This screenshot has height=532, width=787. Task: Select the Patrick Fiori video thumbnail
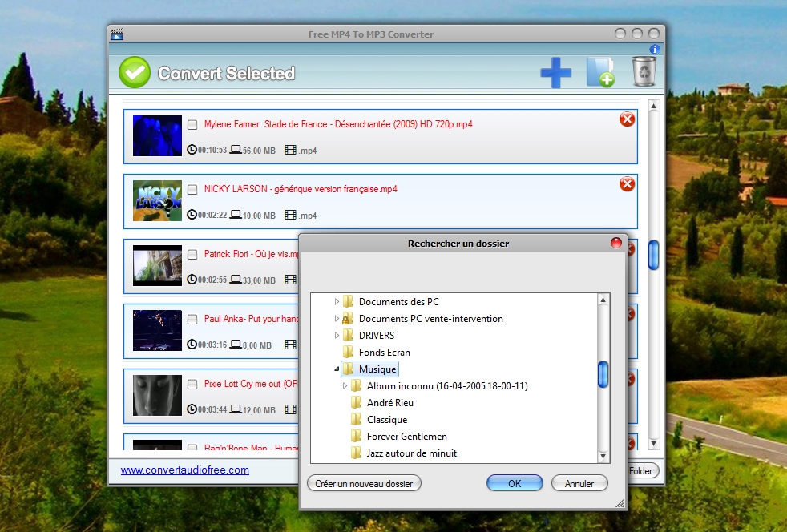(157, 265)
